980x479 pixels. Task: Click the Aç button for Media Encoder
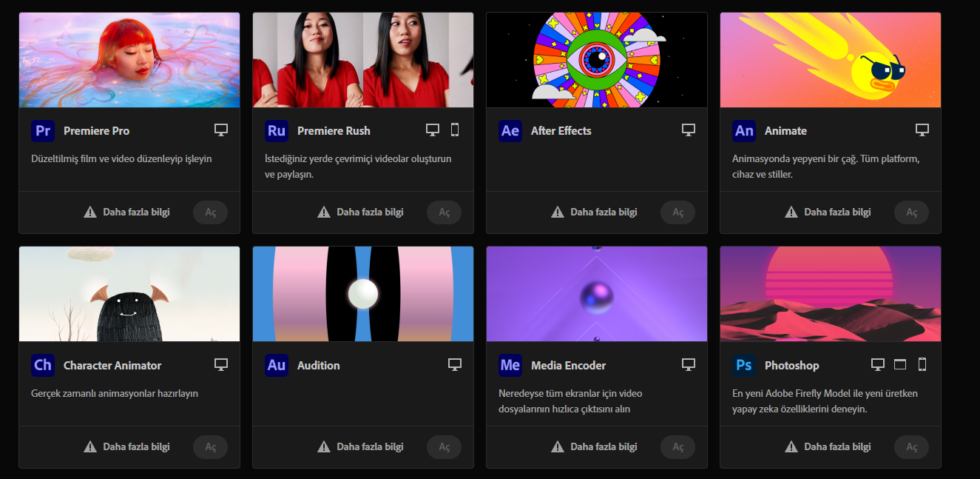(x=678, y=447)
